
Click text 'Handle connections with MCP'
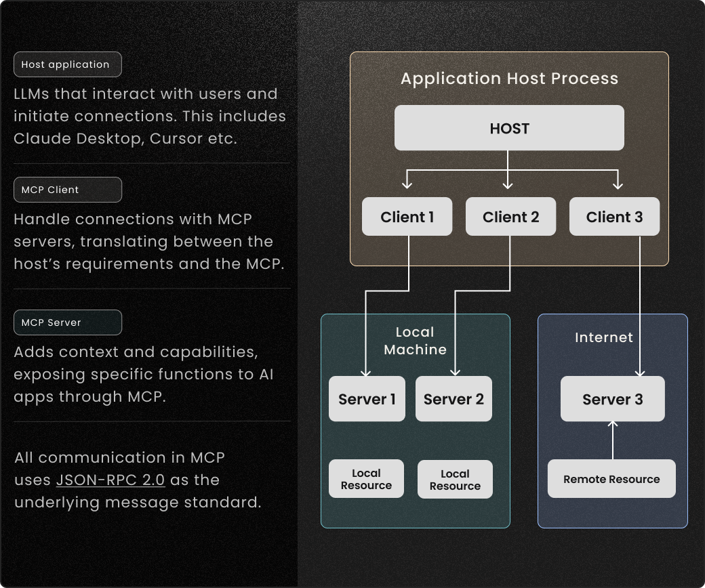click(x=133, y=219)
